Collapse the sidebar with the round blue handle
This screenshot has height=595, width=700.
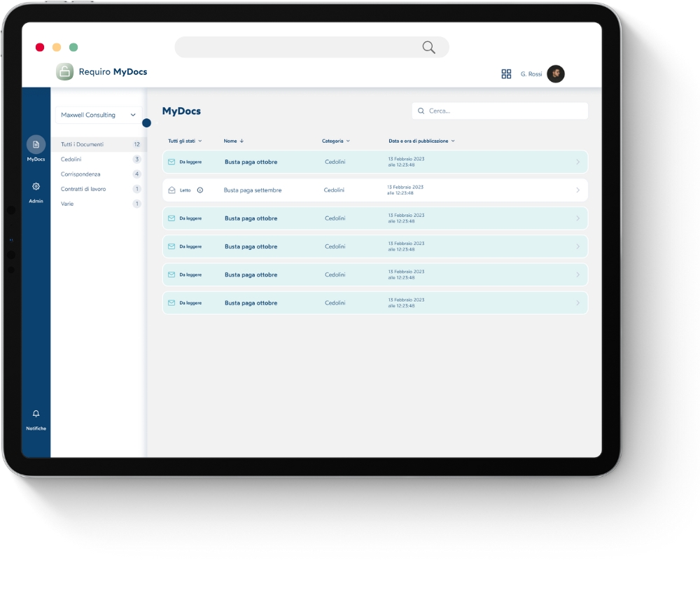(x=146, y=122)
